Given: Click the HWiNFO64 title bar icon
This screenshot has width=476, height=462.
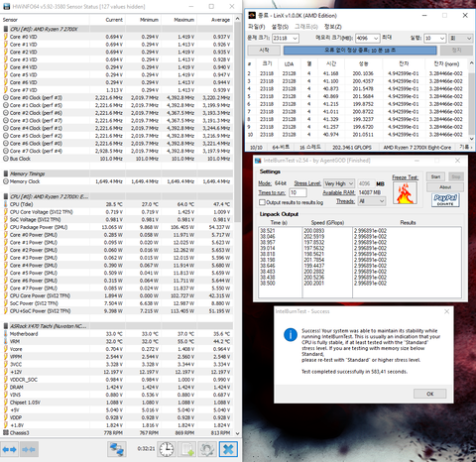Looking at the screenshot, I should click(x=6, y=6).
